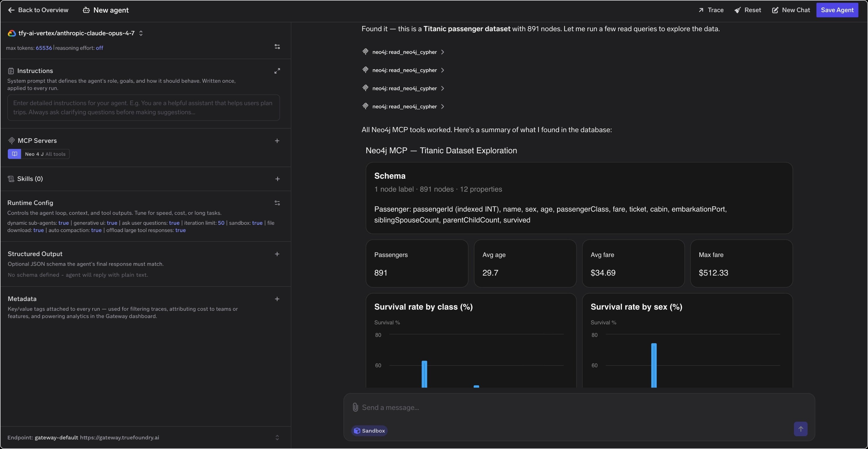
Task: Click the generative ui true value
Action: pos(112,223)
